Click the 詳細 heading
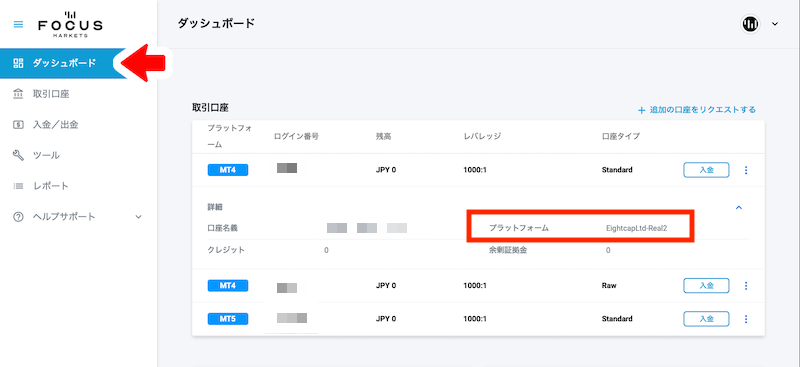The width and height of the screenshot is (800, 367). pyautogui.click(x=215, y=207)
